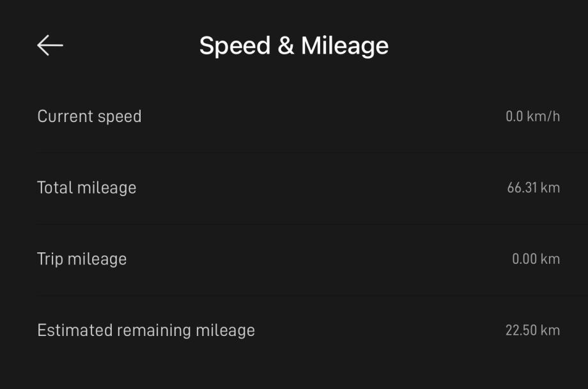Viewport: 588px width, 389px height.
Task: Click the 0.0 km/h speed value
Action: [x=532, y=117]
